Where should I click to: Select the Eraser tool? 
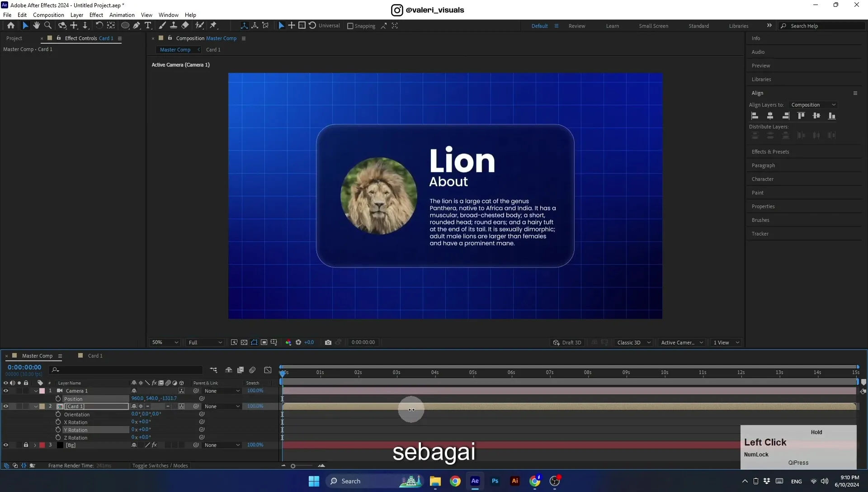(185, 26)
